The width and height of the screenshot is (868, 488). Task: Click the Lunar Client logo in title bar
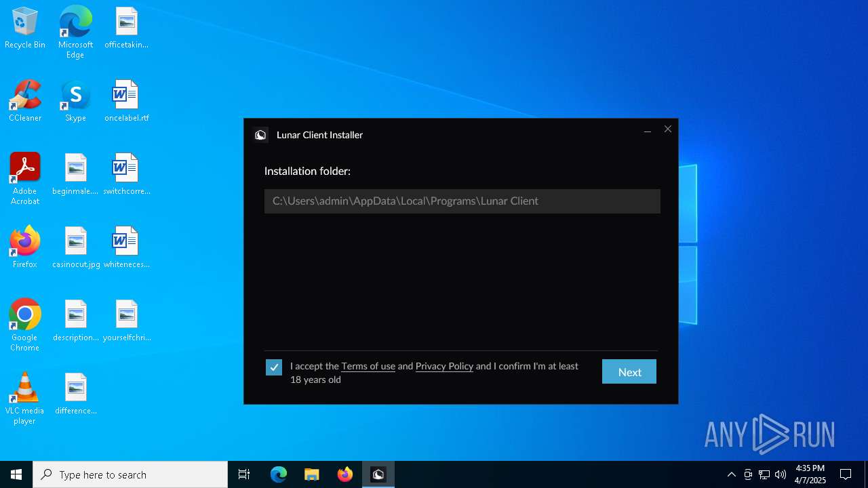point(260,135)
